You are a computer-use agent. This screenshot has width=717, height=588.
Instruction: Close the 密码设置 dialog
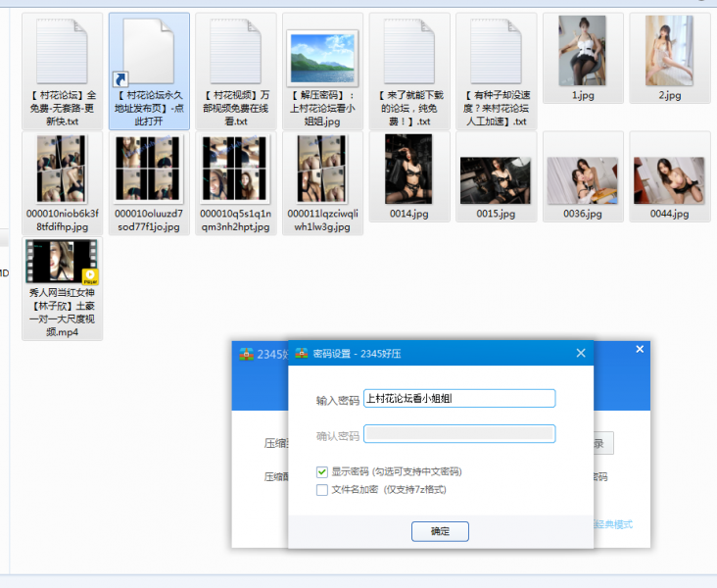click(x=580, y=353)
